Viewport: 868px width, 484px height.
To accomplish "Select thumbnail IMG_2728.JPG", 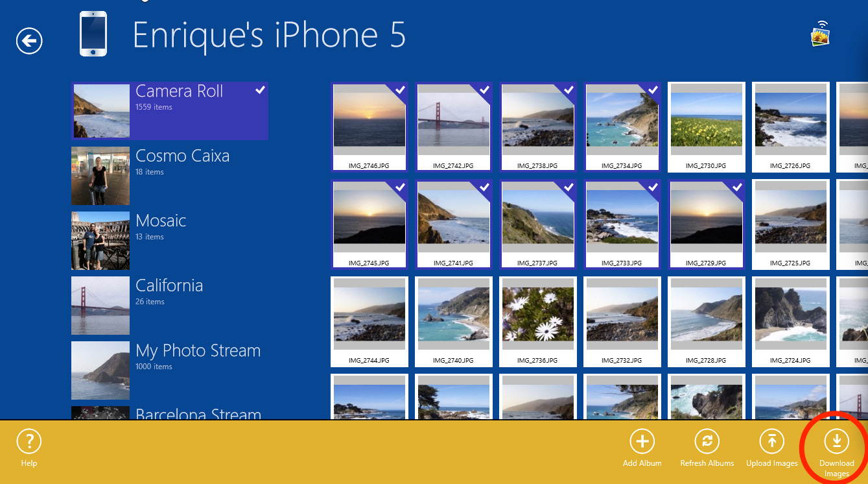I will tap(706, 322).
